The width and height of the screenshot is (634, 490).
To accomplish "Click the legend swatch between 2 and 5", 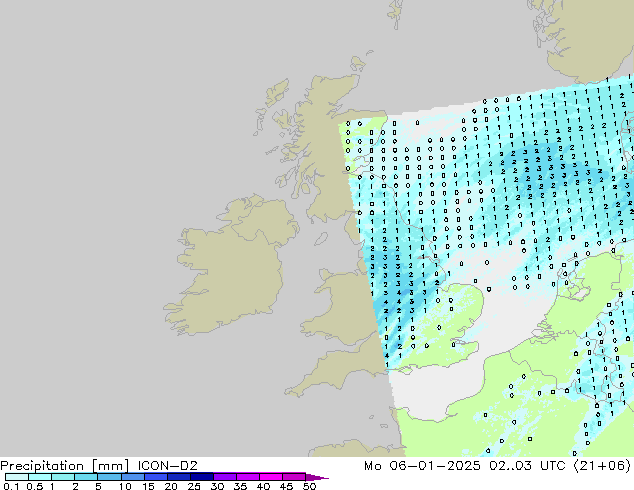I will point(86,477).
